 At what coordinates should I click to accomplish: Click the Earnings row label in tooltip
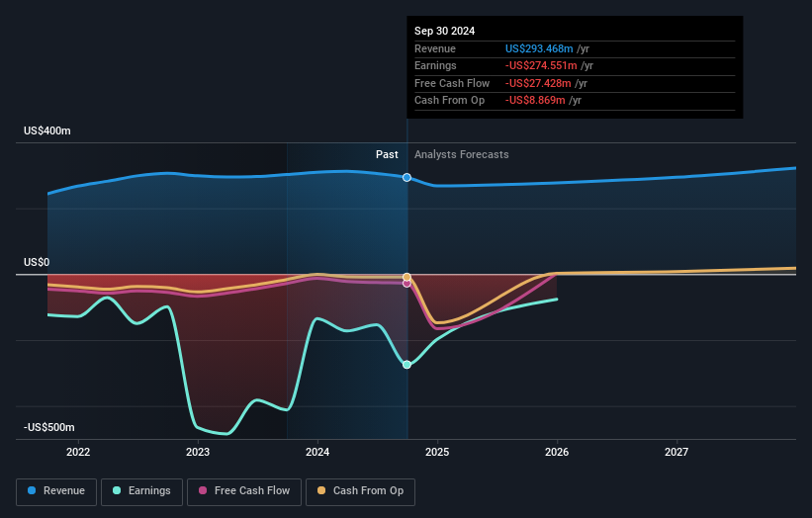point(435,65)
